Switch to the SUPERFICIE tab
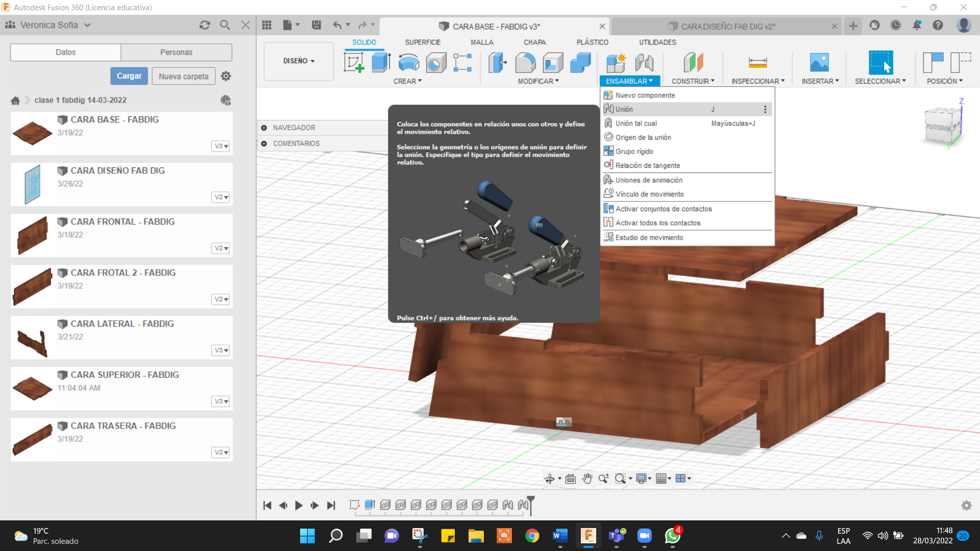The image size is (980, 551). 423,42
